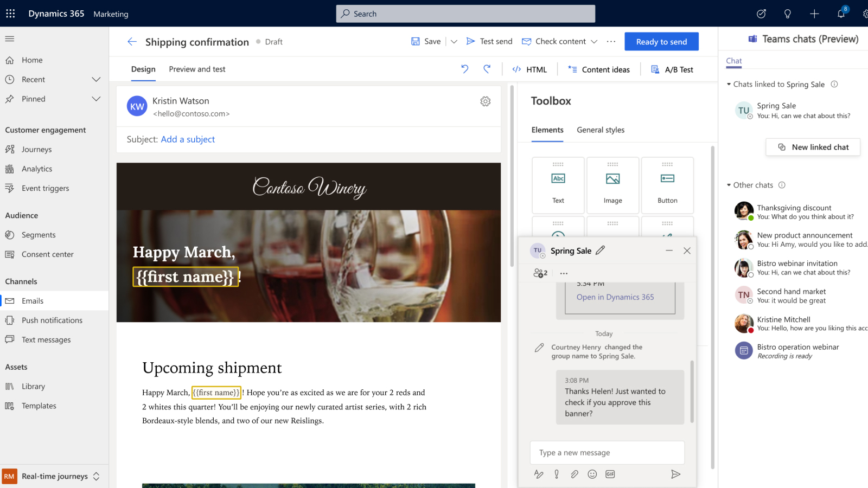Open the notifications bell icon
This screenshot has width=868, height=488.
point(840,14)
